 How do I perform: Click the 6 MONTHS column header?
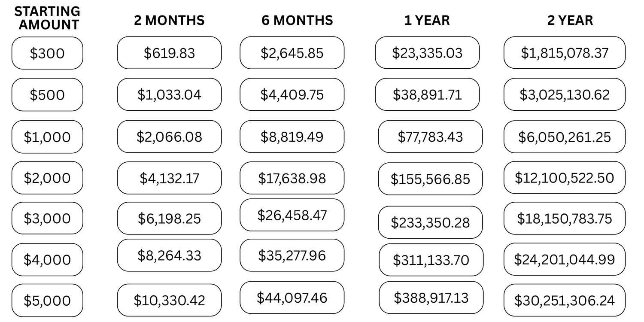coord(297,20)
